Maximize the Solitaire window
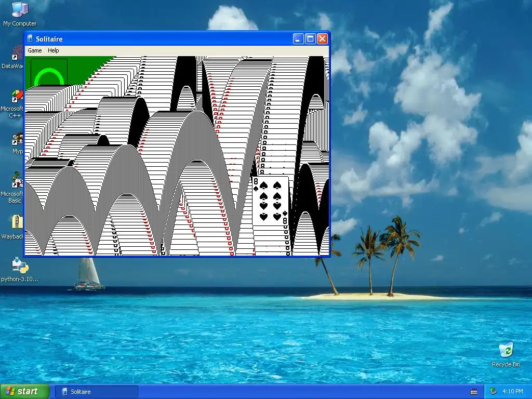 (310, 39)
